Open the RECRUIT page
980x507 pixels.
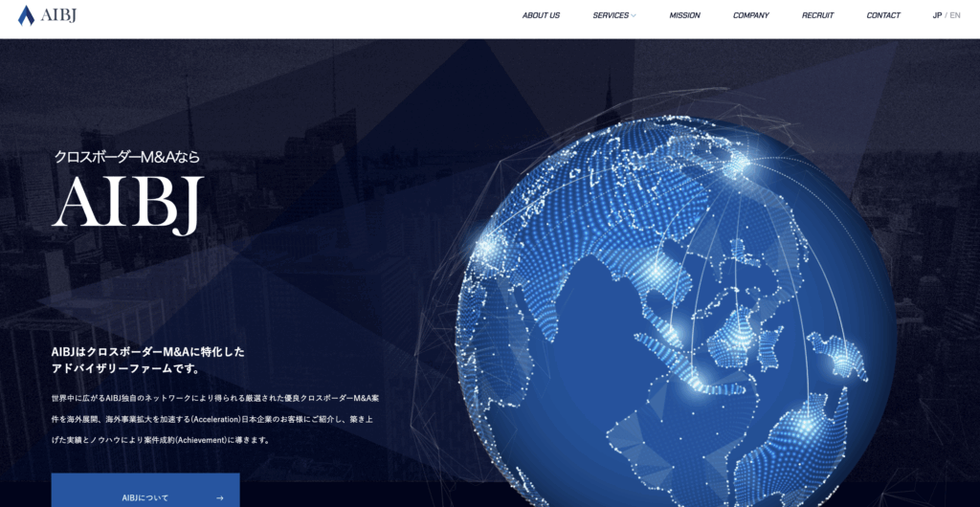(x=817, y=15)
